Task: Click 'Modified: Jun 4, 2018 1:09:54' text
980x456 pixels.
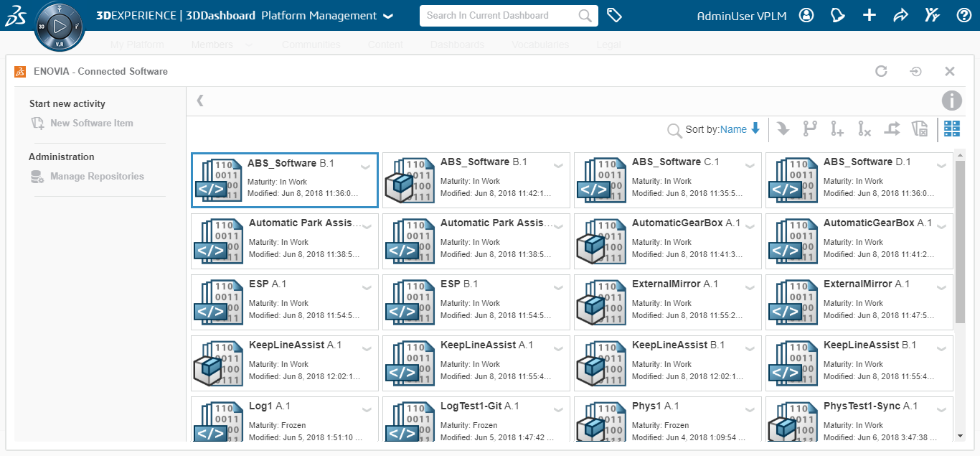Action: coord(688,437)
